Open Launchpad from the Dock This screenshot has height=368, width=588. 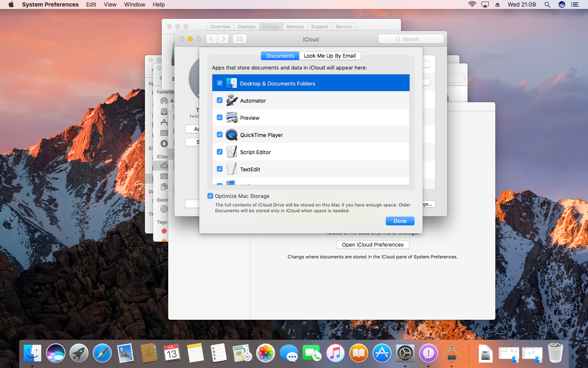pyautogui.click(x=79, y=353)
